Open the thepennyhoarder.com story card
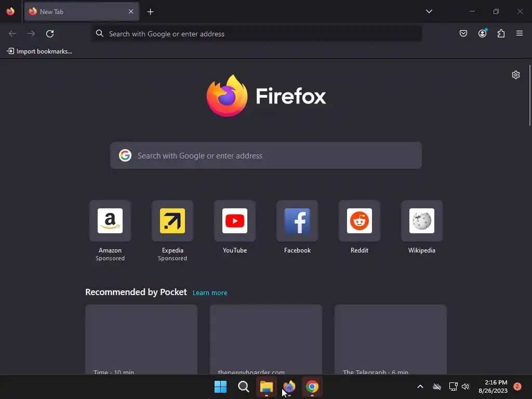Viewport: 532px width, 399px height. tap(266, 339)
